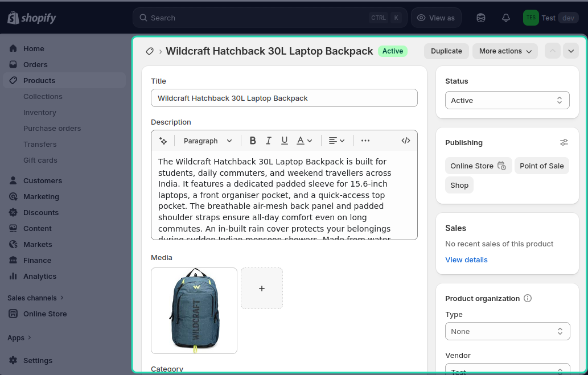Open the manage publishing settings icon
This screenshot has height=375, width=588.
pos(564,142)
